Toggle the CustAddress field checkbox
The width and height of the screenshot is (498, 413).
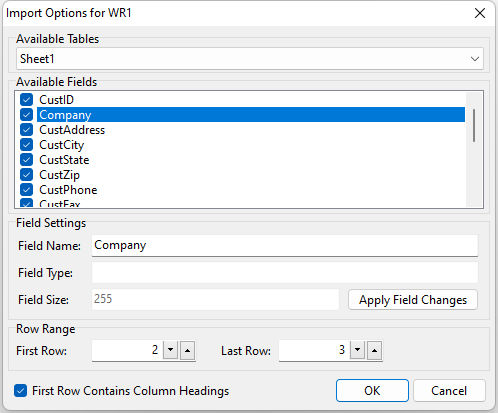(x=26, y=130)
